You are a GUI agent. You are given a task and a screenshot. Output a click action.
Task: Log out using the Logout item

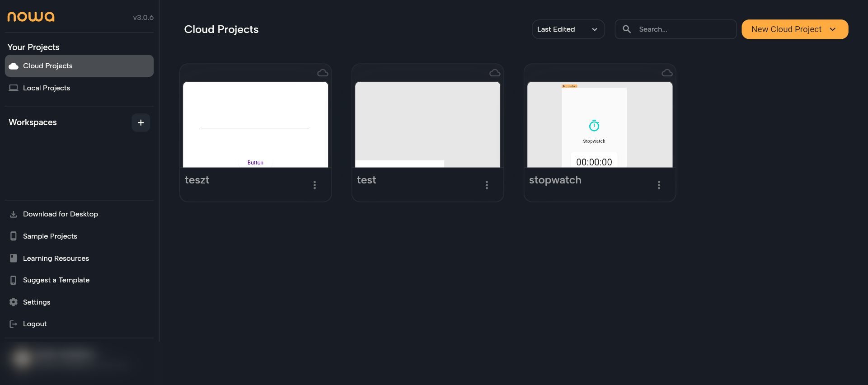[35, 324]
